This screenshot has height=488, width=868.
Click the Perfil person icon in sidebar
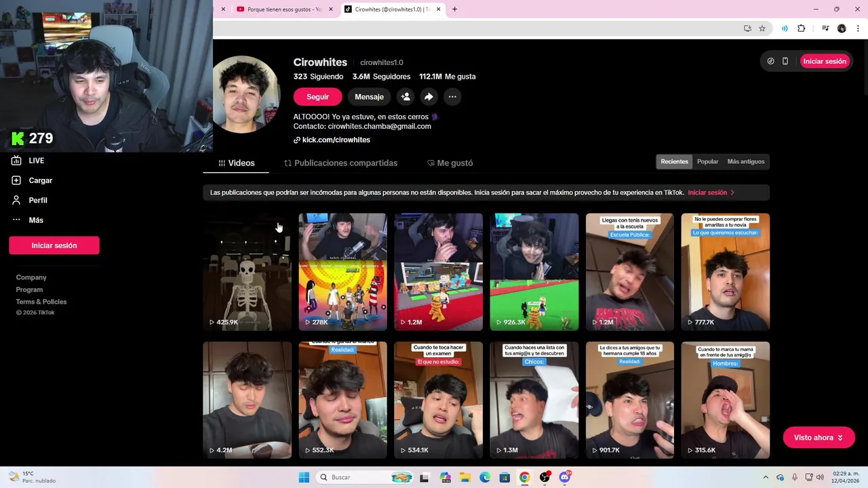[16, 200]
